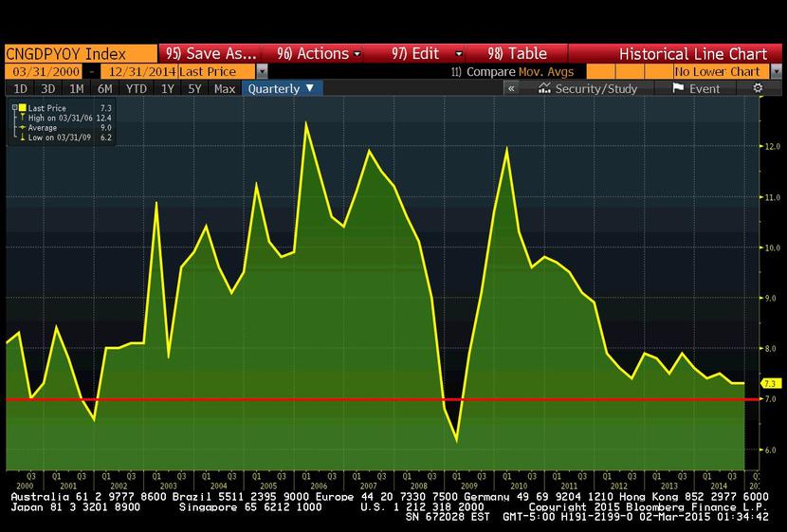Click the double-chevron collapse icon
Viewport: 787px width, 532px height.
[511, 88]
